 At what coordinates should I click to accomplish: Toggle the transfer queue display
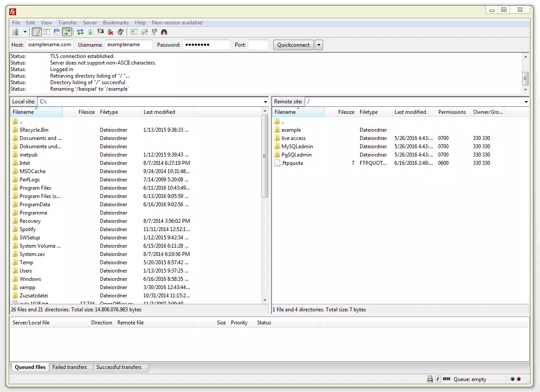[67, 32]
